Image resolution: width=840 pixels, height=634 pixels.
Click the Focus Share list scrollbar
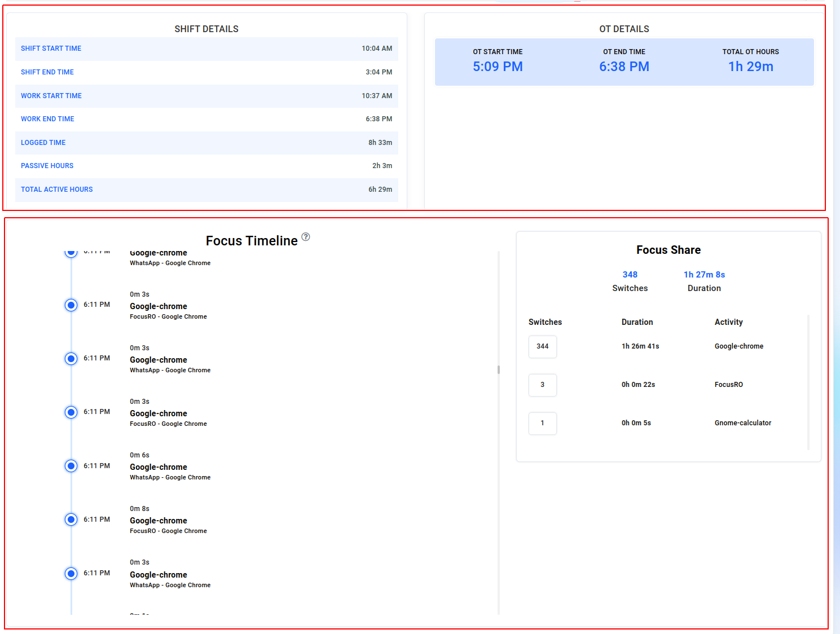[808, 382]
